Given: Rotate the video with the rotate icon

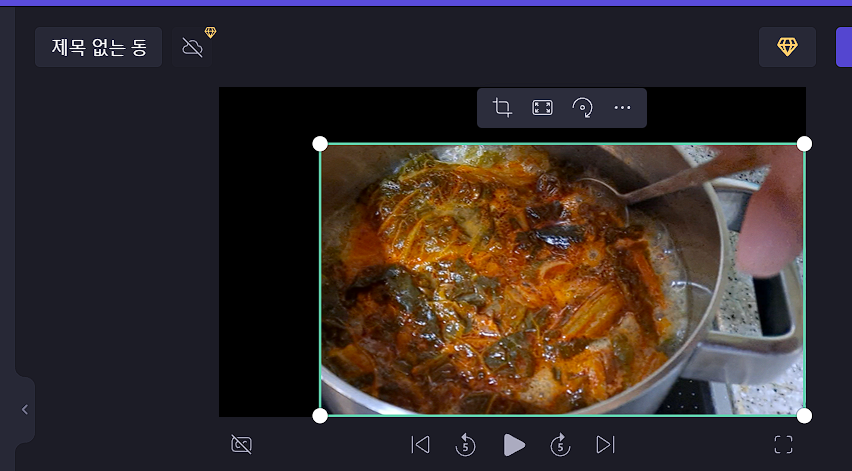Looking at the screenshot, I should click(x=582, y=108).
